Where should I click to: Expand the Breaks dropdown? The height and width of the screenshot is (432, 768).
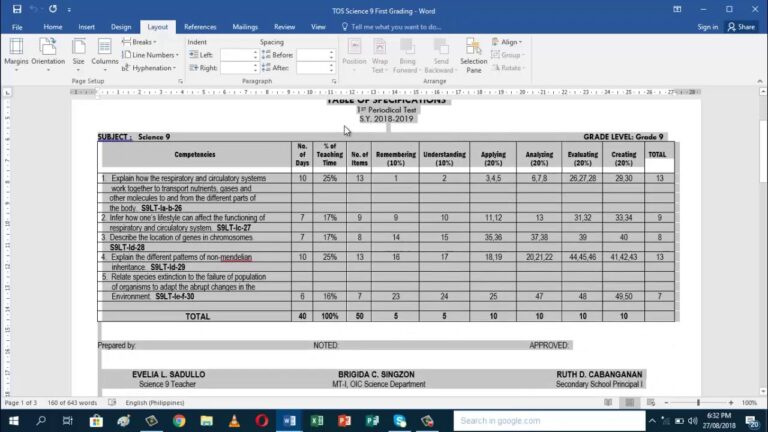point(140,42)
